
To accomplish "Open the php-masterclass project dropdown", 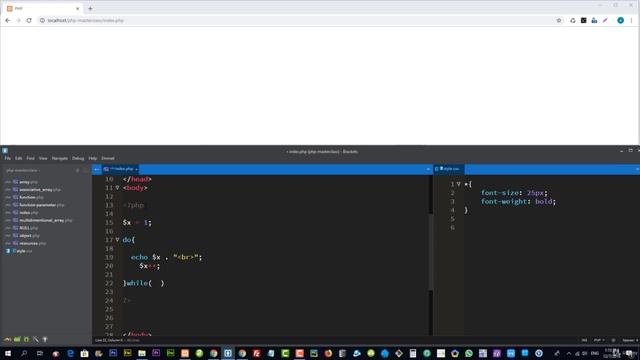I will coord(23,170).
